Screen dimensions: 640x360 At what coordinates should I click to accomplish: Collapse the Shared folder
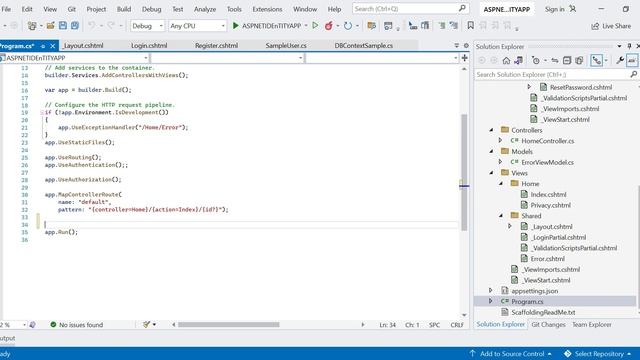click(x=501, y=216)
